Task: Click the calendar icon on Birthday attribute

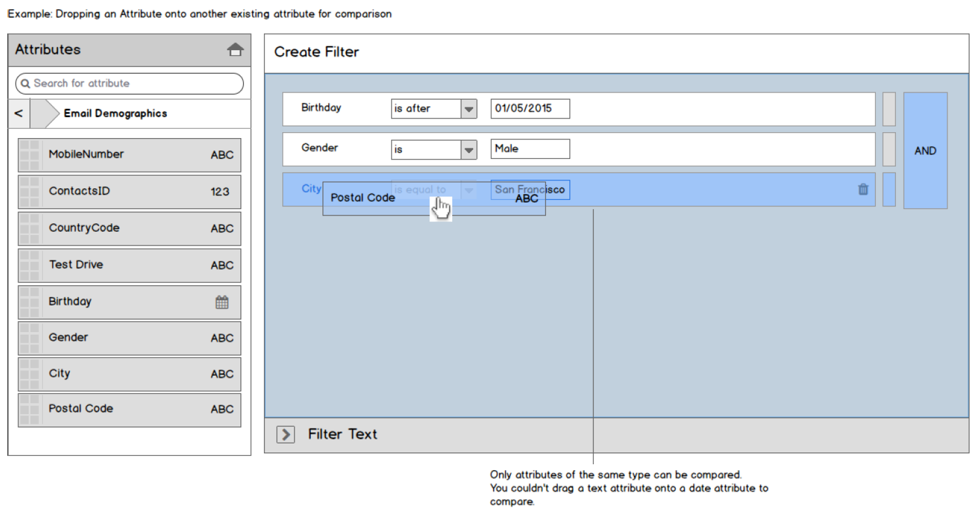Action: (x=222, y=302)
